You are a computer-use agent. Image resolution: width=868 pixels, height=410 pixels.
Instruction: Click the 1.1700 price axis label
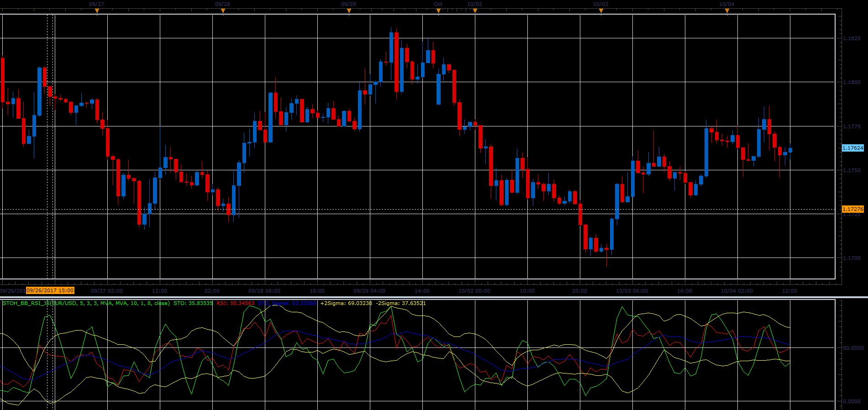coord(852,258)
